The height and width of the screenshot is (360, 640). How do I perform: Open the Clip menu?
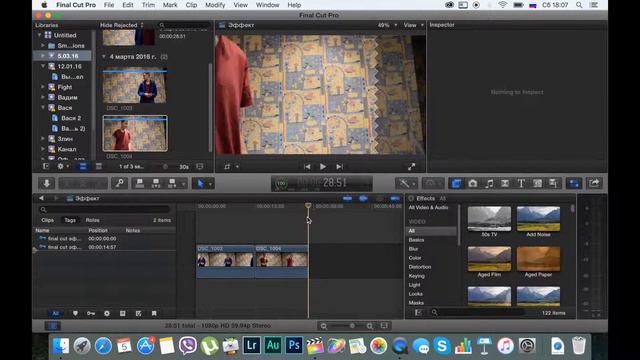[191, 5]
